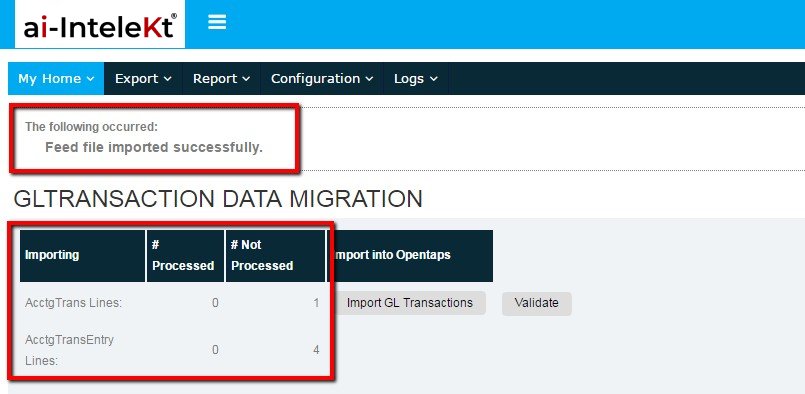Select the AcctgTransEntry Lines row label

[69, 350]
